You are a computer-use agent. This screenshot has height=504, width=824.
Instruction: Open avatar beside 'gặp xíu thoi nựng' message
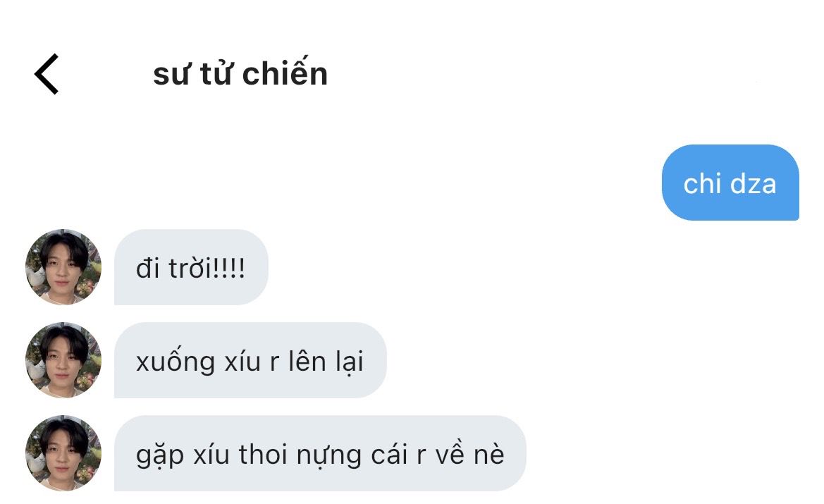(63, 453)
